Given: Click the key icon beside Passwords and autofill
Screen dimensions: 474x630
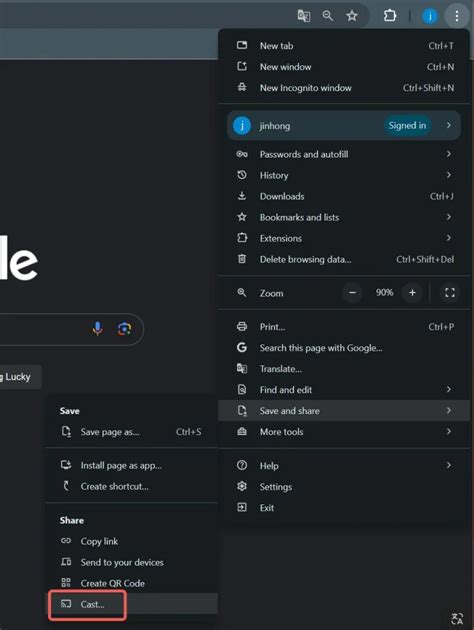Looking at the screenshot, I should [242, 154].
